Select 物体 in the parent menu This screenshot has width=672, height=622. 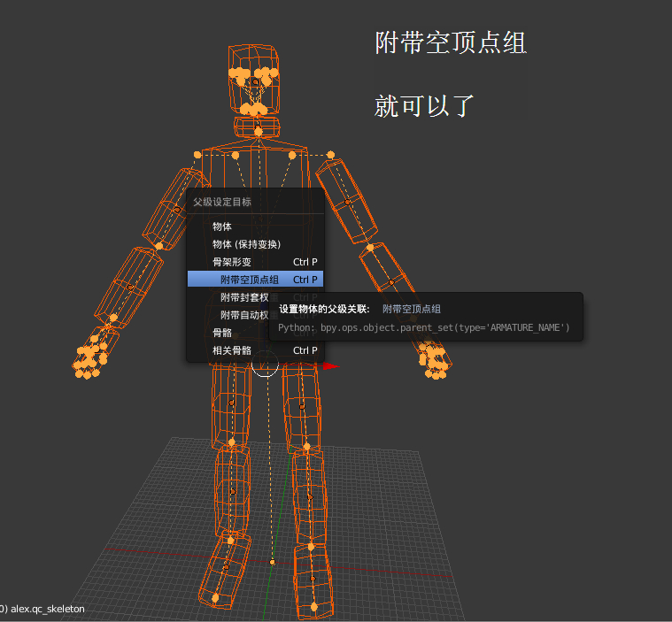(x=255, y=227)
